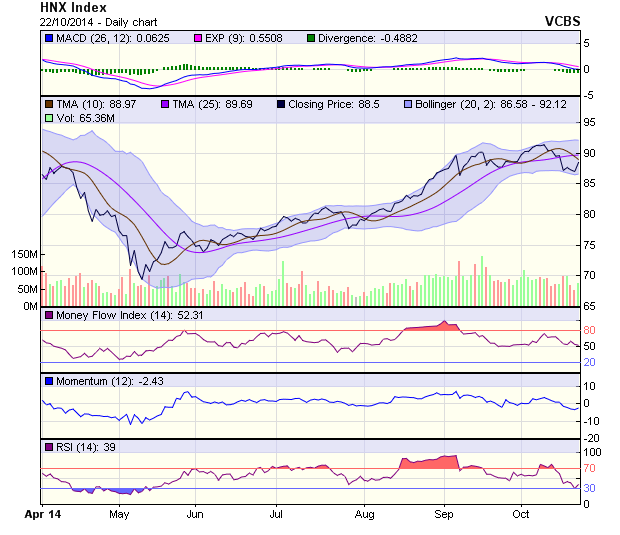620x535 pixels.
Task: Select the RSI (14) legend swatch
Action: pyautogui.click(x=49, y=446)
